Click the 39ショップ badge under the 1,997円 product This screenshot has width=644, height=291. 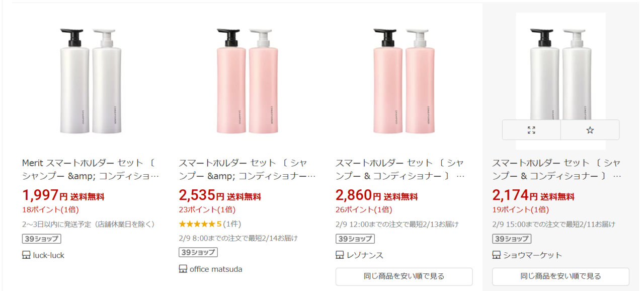pyautogui.click(x=41, y=239)
